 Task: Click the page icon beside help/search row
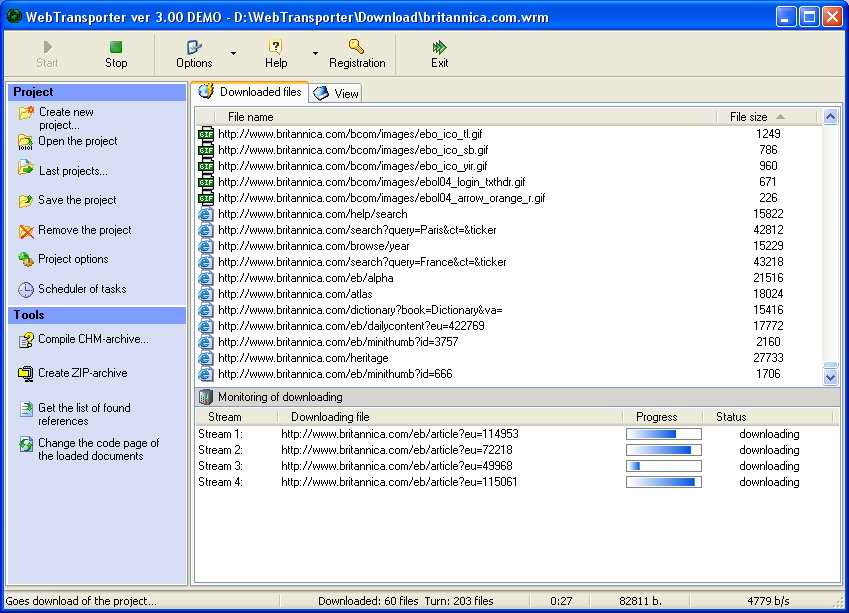pyautogui.click(x=206, y=214)
